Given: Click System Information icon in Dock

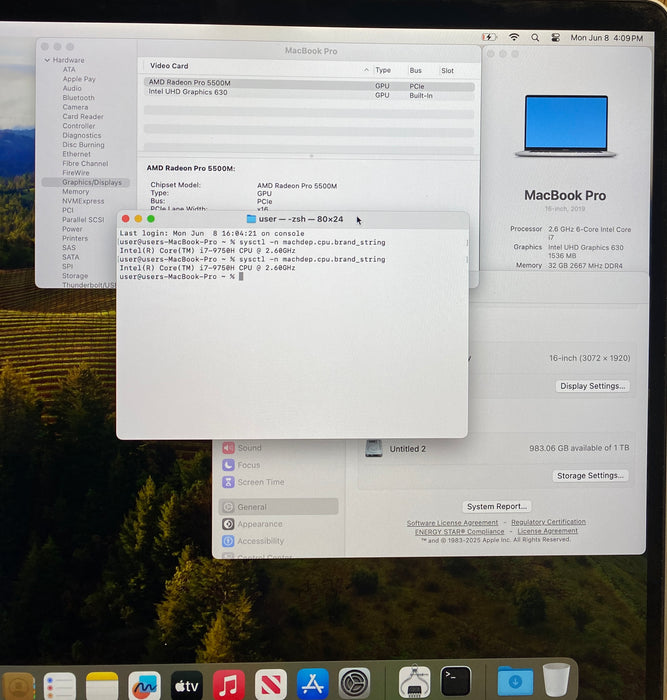Looking at the screenshot, I should [414, 682].
